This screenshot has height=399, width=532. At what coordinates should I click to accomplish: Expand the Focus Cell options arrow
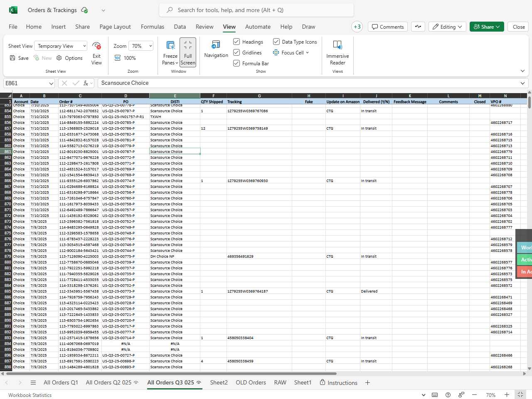[x=307, y=53]
